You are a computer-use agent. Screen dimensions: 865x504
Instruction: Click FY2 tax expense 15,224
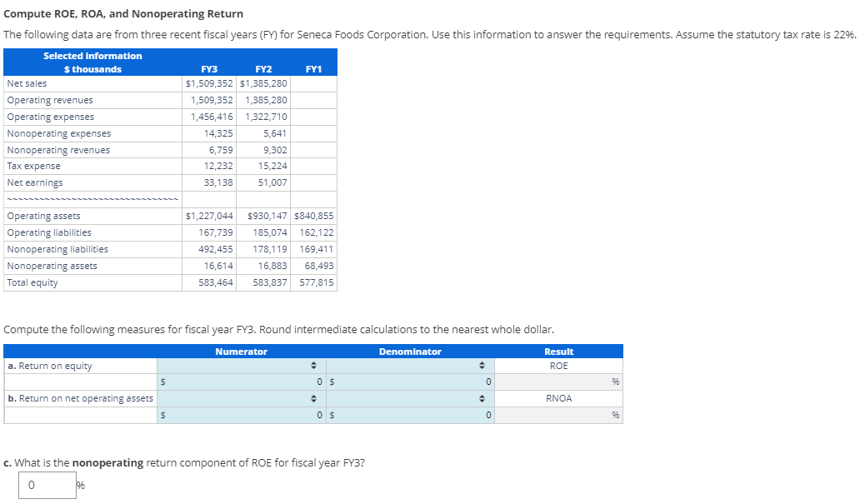(x=272, y=166)
